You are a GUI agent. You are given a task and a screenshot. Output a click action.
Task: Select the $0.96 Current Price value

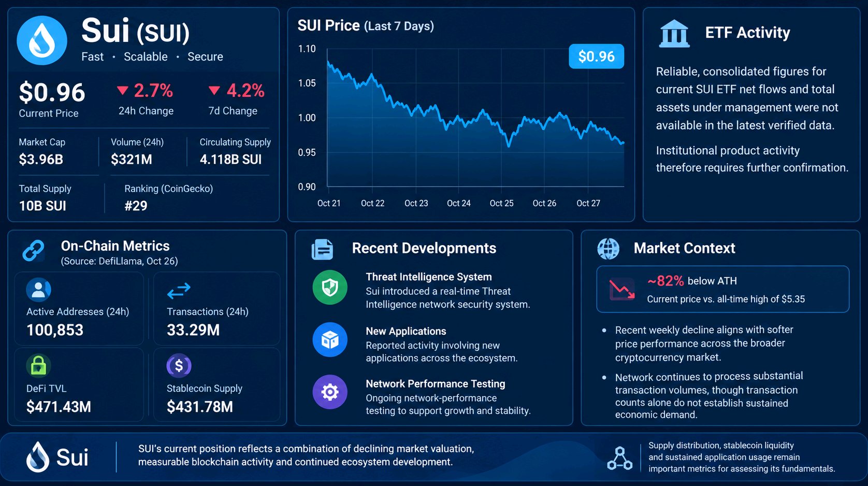[x=52, y=93]
